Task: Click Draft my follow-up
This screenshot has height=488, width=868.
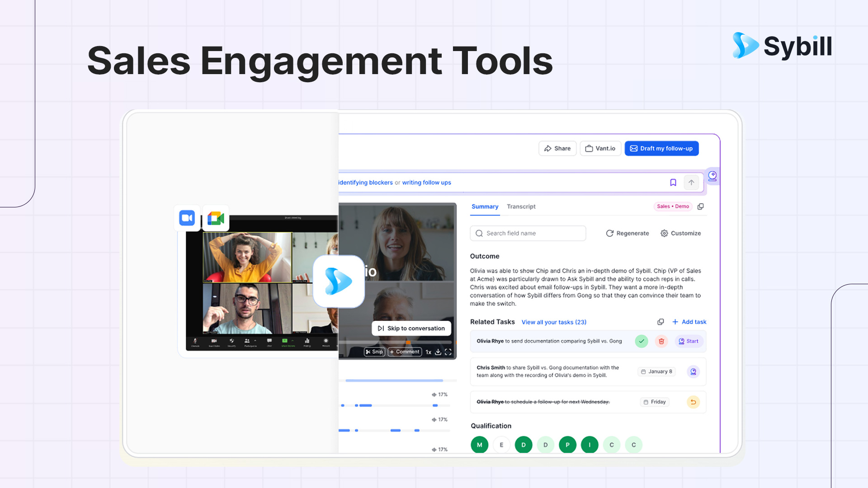Action: 661,148
